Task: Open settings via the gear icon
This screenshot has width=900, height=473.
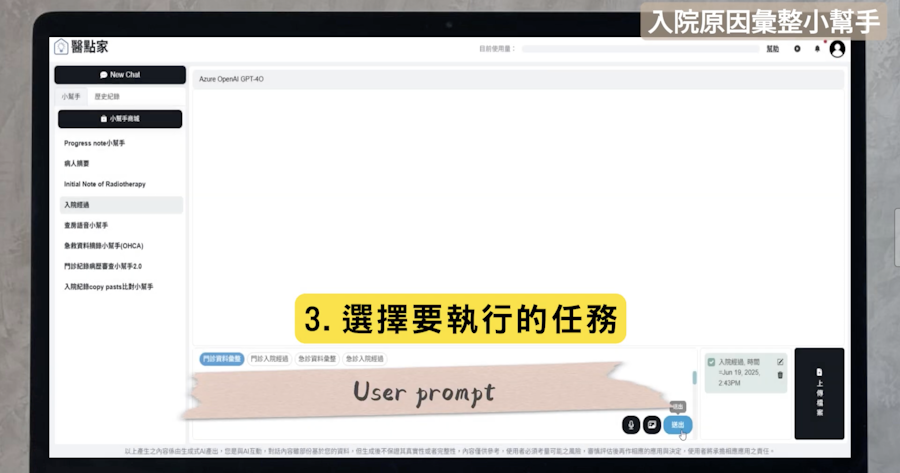Action: 797,48
